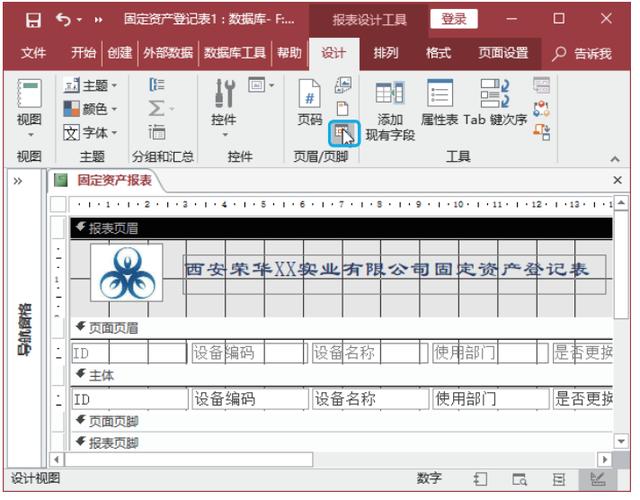
Task: Click the Save icon in quick access toolbar
Action: [33, 19]
